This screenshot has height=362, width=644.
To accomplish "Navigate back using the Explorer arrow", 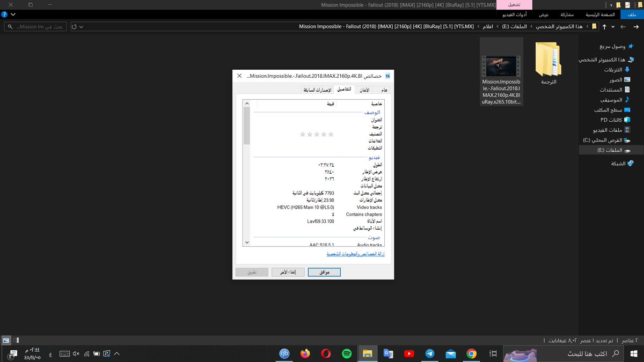I will (635, 26).
